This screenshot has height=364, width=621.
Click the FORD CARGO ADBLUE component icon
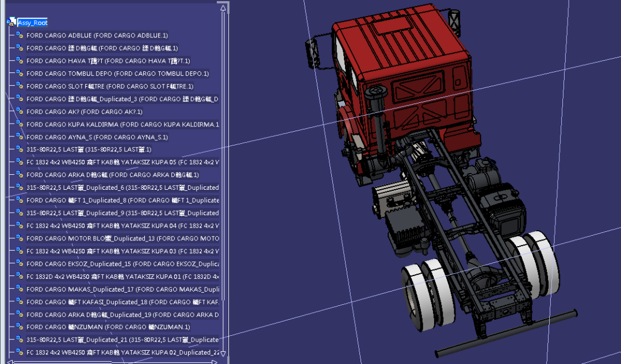pos(20,35)
